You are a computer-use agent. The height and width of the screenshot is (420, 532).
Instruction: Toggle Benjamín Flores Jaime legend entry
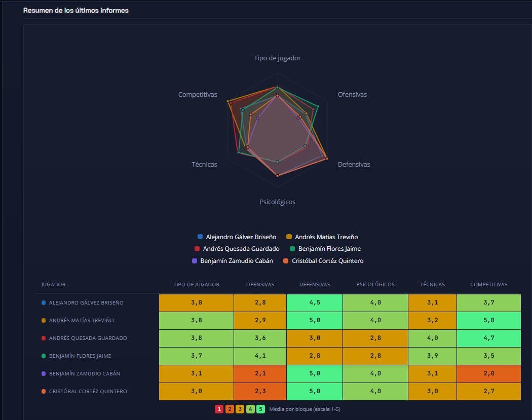point(325,249)
